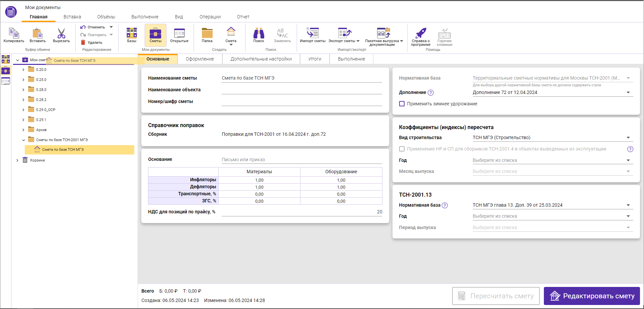Select the 0.28.2 folder
644x309 pixels.
[41, 100]
